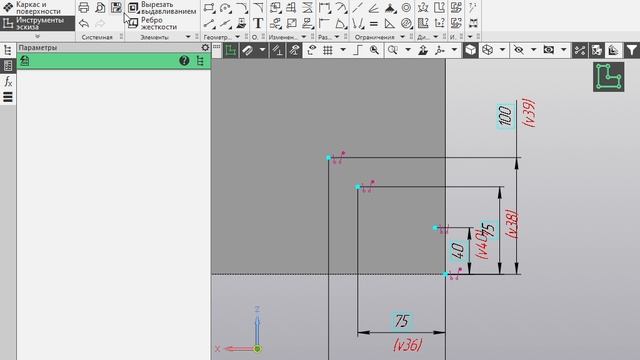Click the Параметры panel title
Viewport: 640px width, 360px height.
[38, 48]
